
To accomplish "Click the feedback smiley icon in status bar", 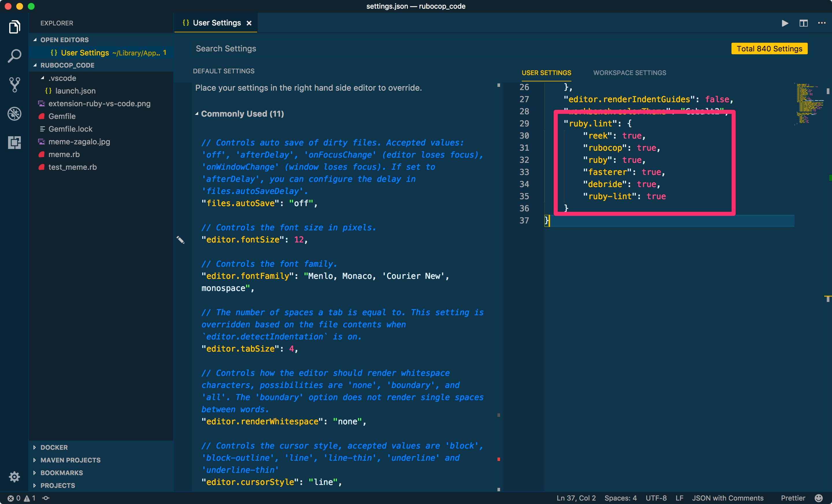I will 819,498.
